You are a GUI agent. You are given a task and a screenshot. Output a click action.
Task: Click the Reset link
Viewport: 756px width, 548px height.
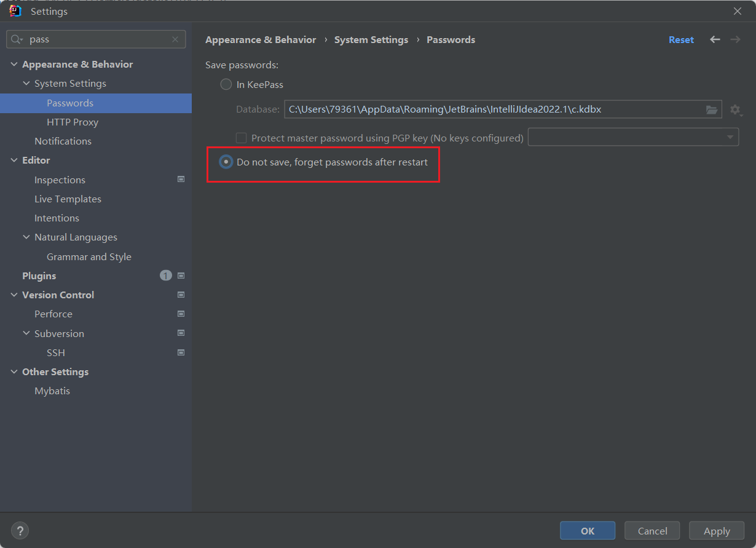pos(681,39)
